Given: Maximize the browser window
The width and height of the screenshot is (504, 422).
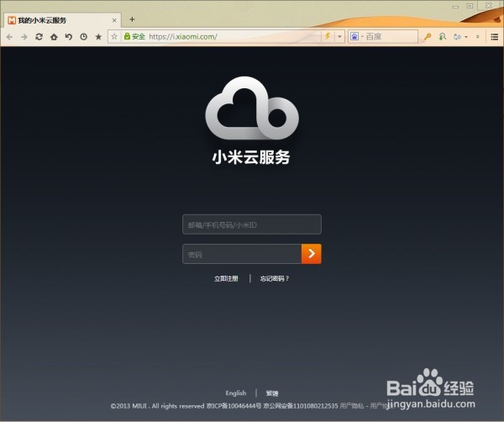Looking at the screenshot, I should (x=470, y=6).
